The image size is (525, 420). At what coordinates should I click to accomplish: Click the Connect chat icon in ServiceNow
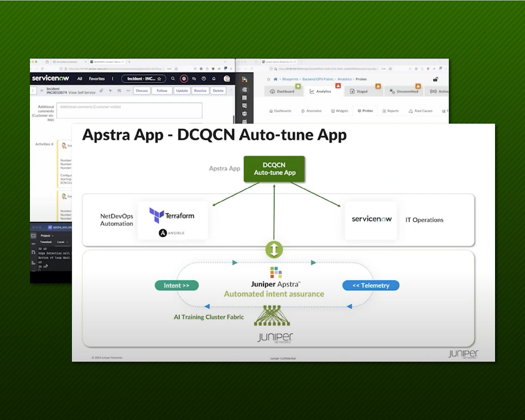click(x=194, y=78)
